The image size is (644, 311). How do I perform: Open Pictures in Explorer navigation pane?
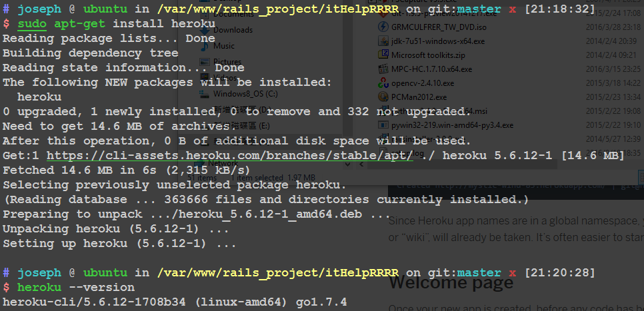(x=227, y=62)
